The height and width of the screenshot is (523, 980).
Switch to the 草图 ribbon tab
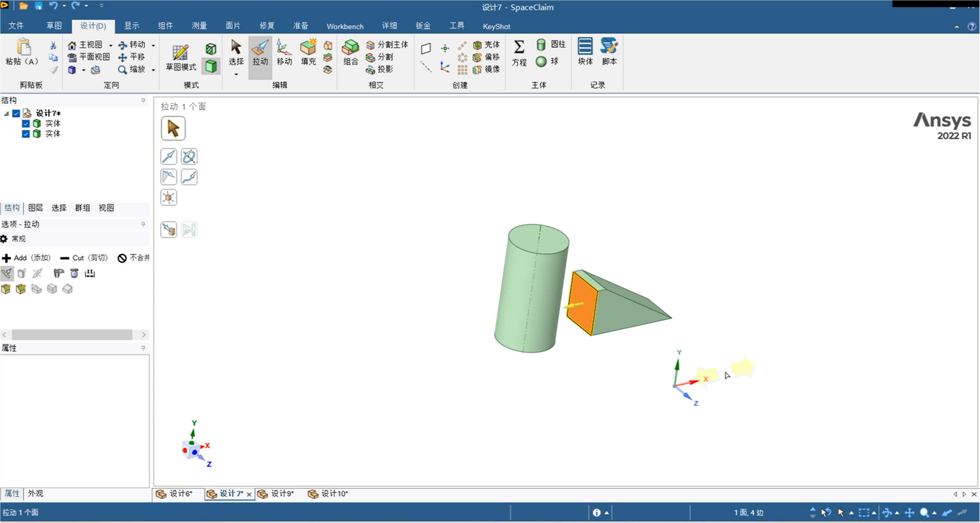click(x=54, y=26)
